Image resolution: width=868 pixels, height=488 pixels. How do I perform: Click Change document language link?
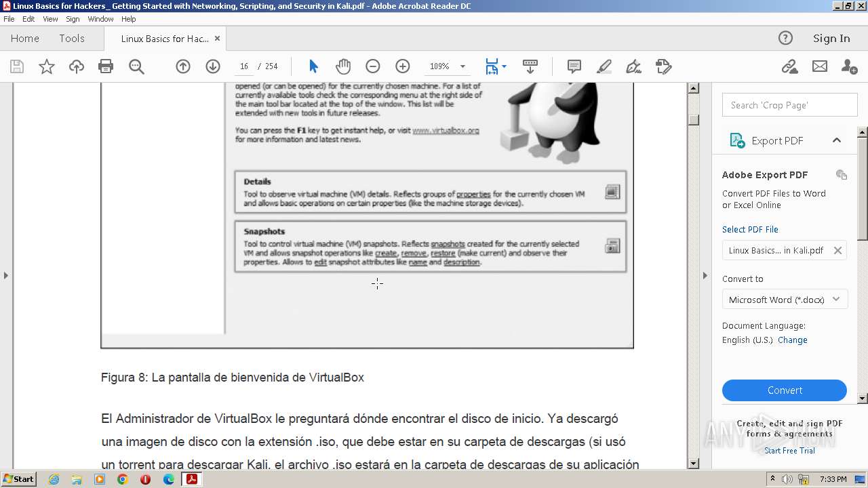[793, 340]
